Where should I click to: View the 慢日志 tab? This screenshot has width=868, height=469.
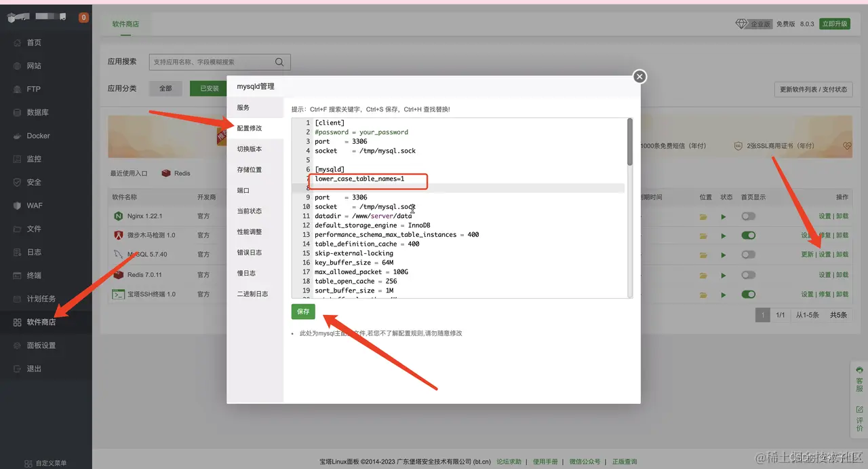coord(255,274)
